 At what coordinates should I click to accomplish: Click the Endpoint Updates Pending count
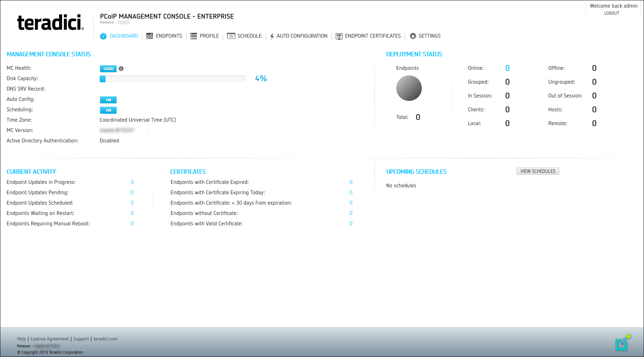[132, 192]
